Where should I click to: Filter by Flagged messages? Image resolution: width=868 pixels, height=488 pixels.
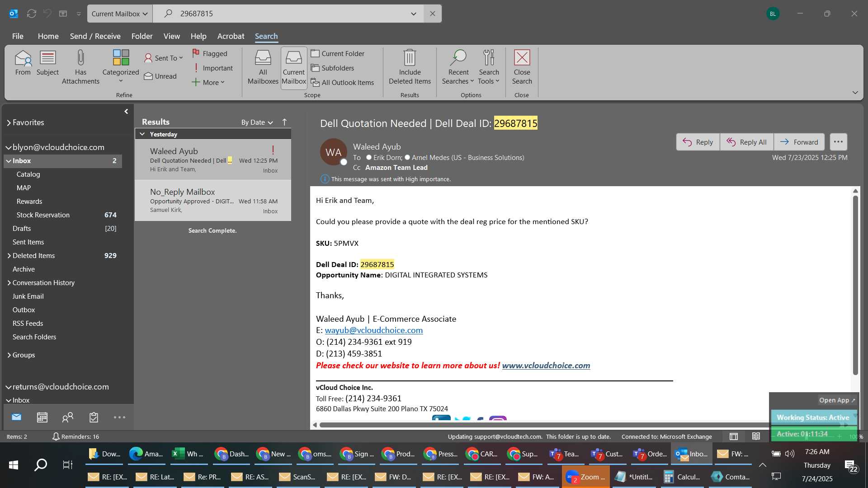pyautogui.click(x=210, y=53)
